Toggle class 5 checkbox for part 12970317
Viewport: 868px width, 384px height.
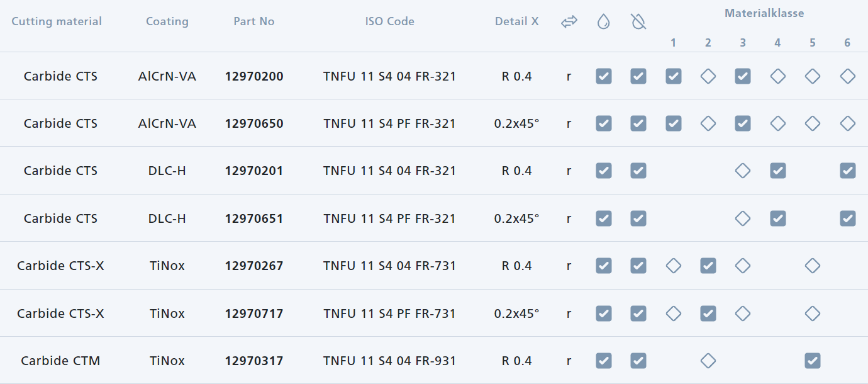pos(813,361)
